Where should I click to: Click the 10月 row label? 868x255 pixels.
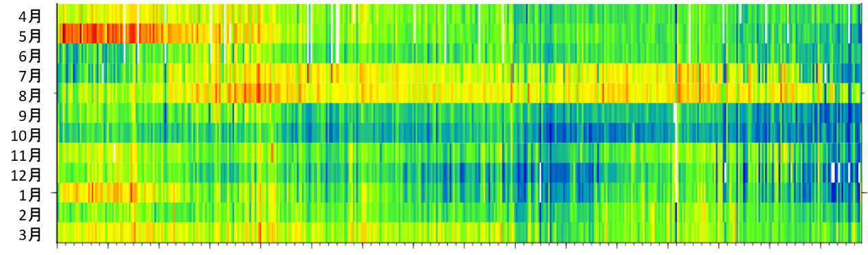26,135
